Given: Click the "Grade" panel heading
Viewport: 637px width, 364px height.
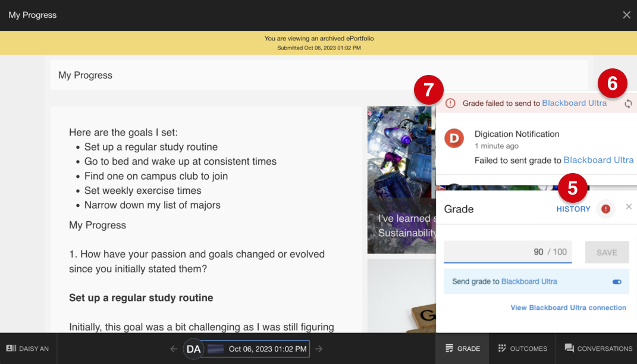Looking at the screenshot, I should [x=459, y=209].
